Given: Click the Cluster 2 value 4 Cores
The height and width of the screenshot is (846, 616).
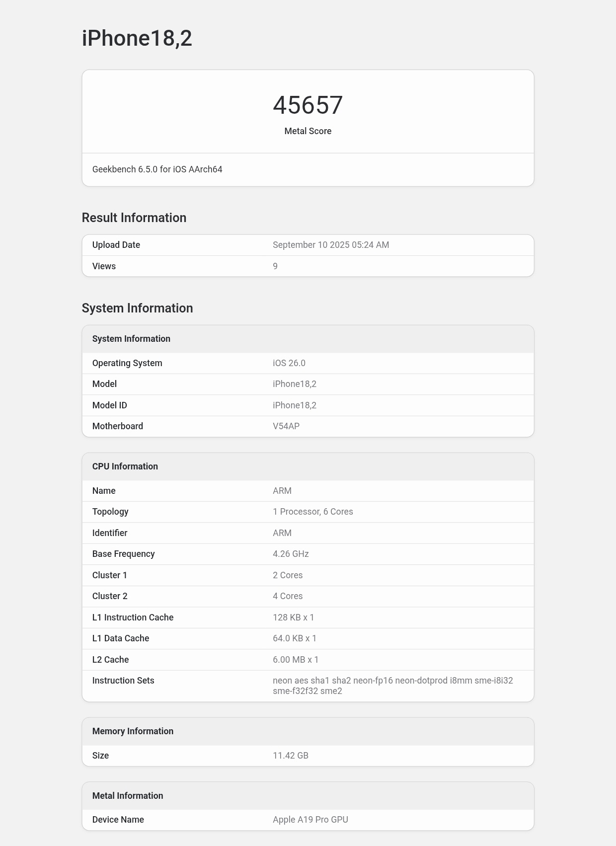Looking at the screenshot, I should (x=287, y=596).
